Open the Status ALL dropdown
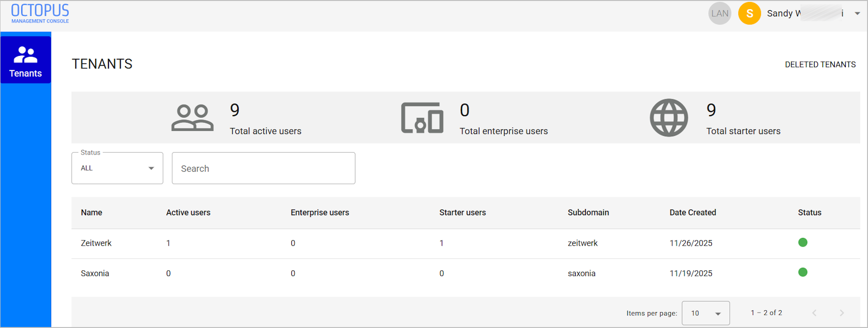Viewport: 868px width, 328px height. point(117,168)
